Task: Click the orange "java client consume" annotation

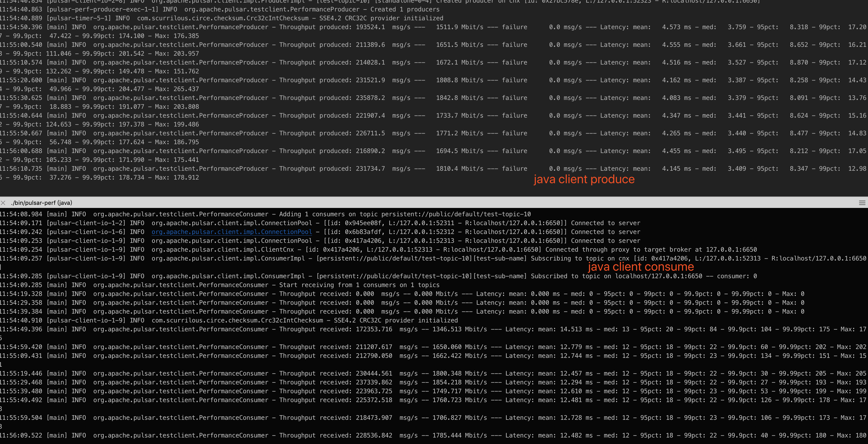Action: (641, 267)
